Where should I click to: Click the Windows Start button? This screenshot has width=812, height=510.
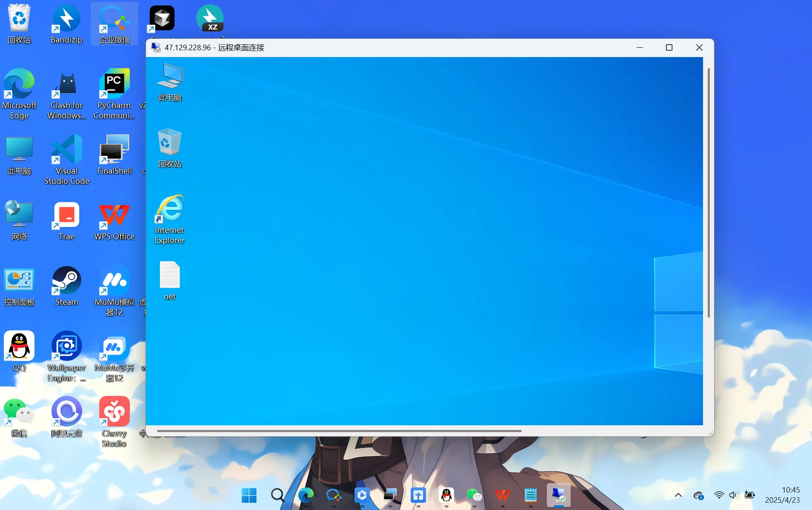click(x=249, y=495)
